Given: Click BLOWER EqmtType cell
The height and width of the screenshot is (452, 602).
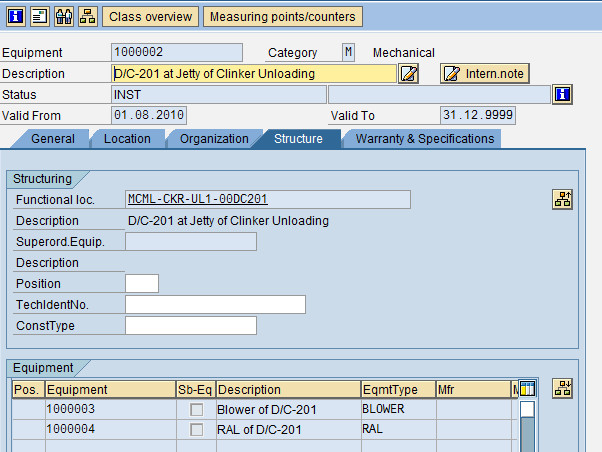Looking at the screenshot, I should [x=399, y=409].
